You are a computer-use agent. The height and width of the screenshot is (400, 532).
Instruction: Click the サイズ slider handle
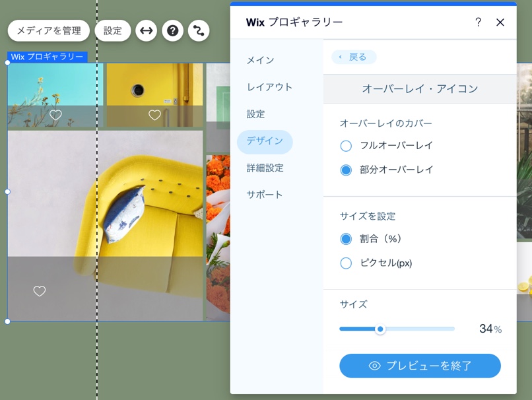coord(380,329)
